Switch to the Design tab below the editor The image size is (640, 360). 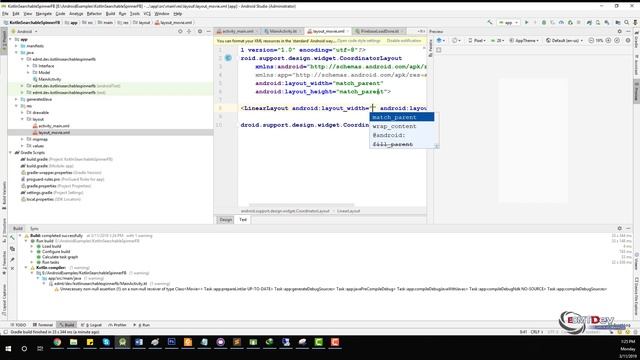tap(226, 220)
